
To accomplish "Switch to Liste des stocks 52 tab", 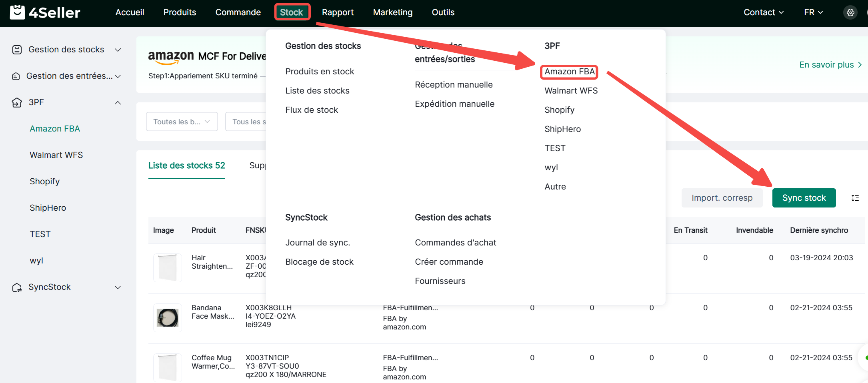I will 186,166.
